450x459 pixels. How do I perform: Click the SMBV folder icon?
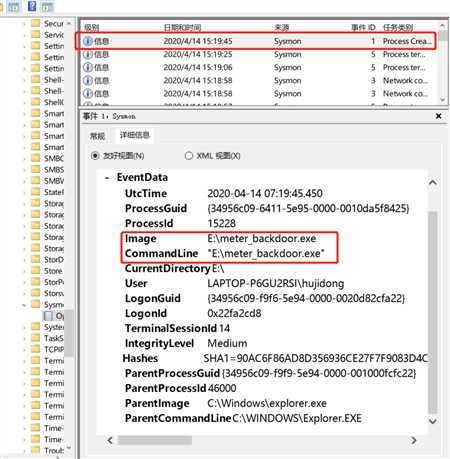[35, 181]
